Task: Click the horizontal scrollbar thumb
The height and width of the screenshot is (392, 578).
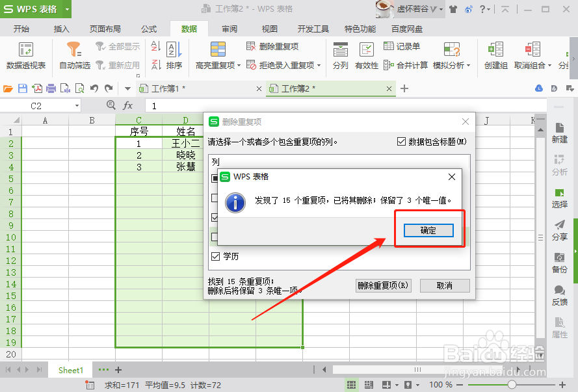Action: pos(417,369)
